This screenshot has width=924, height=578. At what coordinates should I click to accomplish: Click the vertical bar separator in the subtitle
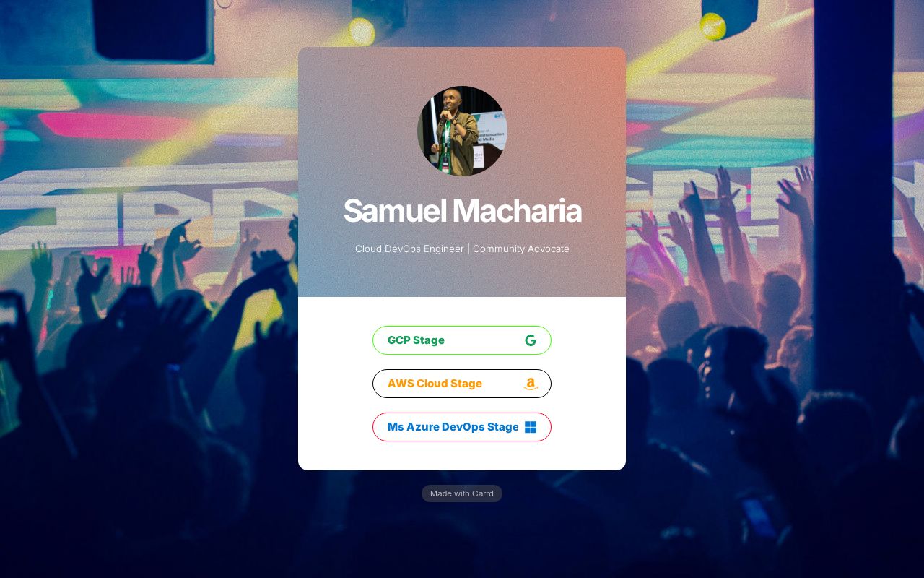click(468, 249)
